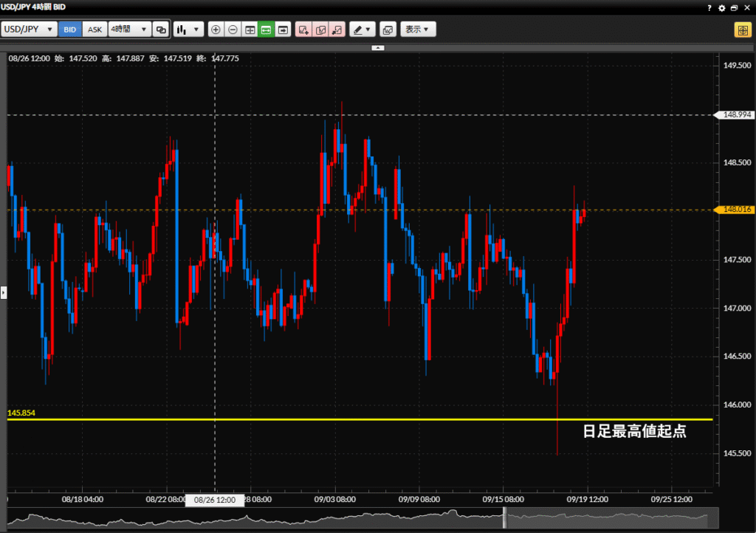The height and width of the screenshot is (533, 756).
Task: Click the 09/15 08:00 time axis label
Action: pyautogui.click(x=504, y=499)
